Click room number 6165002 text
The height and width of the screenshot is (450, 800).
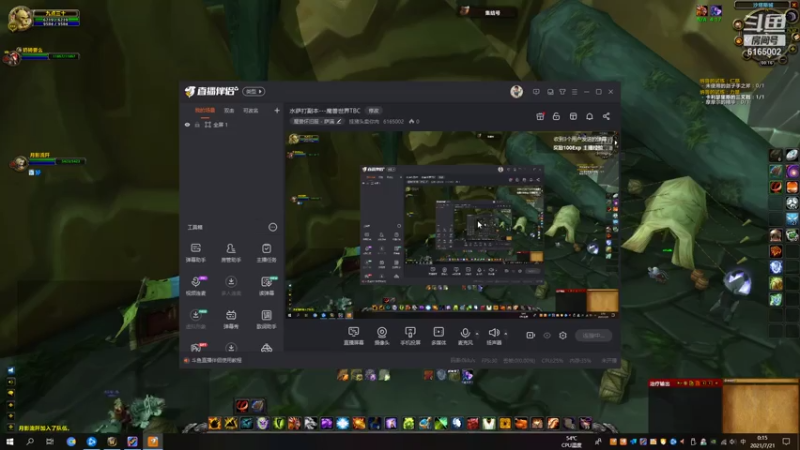click(393, 121)
